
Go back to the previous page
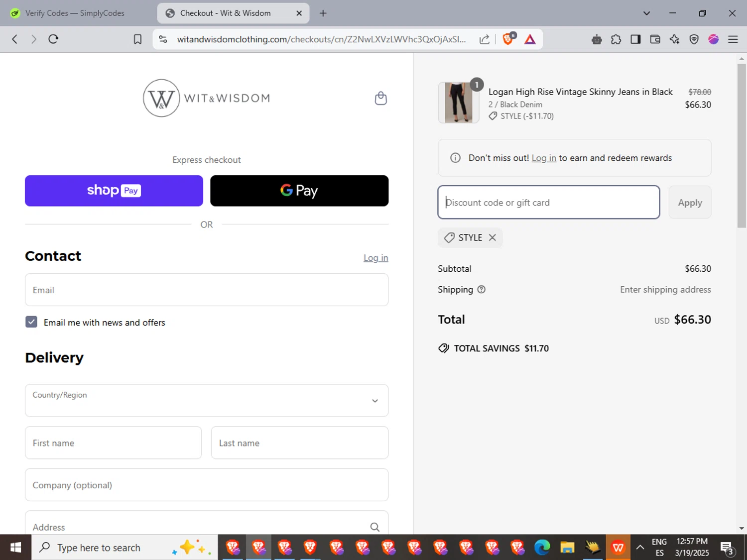[15, 39]
